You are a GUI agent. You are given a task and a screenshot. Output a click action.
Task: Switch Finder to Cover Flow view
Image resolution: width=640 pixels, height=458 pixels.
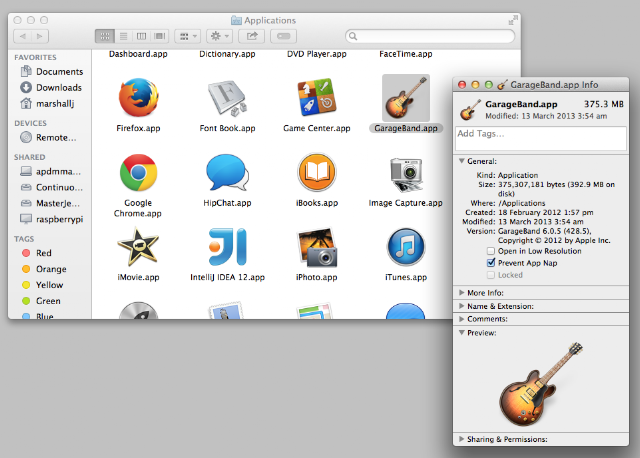(160, 36)
